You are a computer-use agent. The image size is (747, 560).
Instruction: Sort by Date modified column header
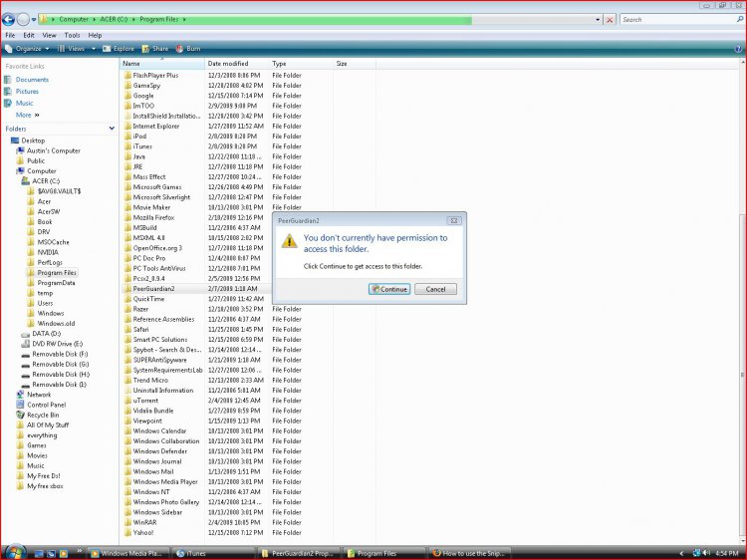(236, 64)
